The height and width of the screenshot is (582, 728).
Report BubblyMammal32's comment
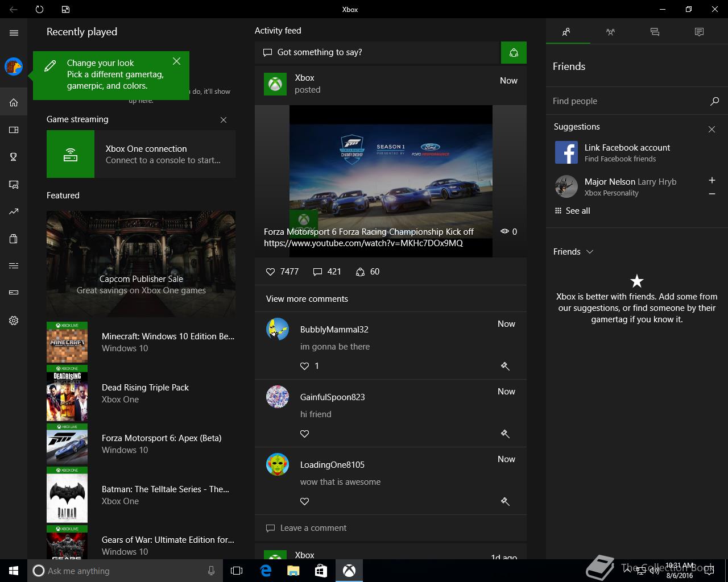(504, 366)
